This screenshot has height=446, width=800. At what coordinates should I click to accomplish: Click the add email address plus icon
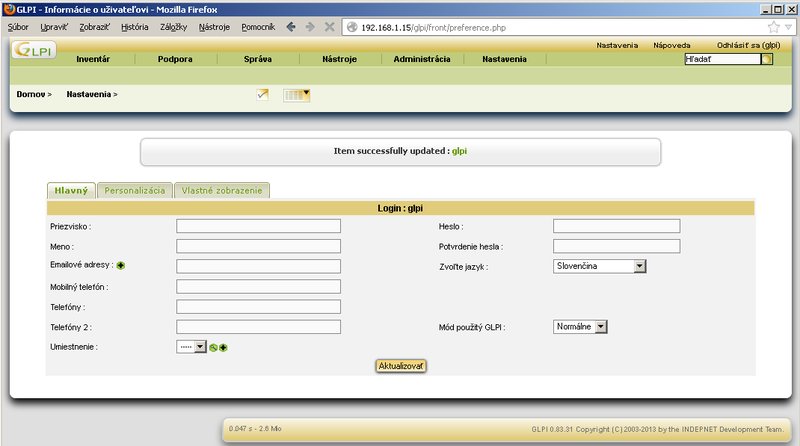pyautogui.click(x=121, y=266)
